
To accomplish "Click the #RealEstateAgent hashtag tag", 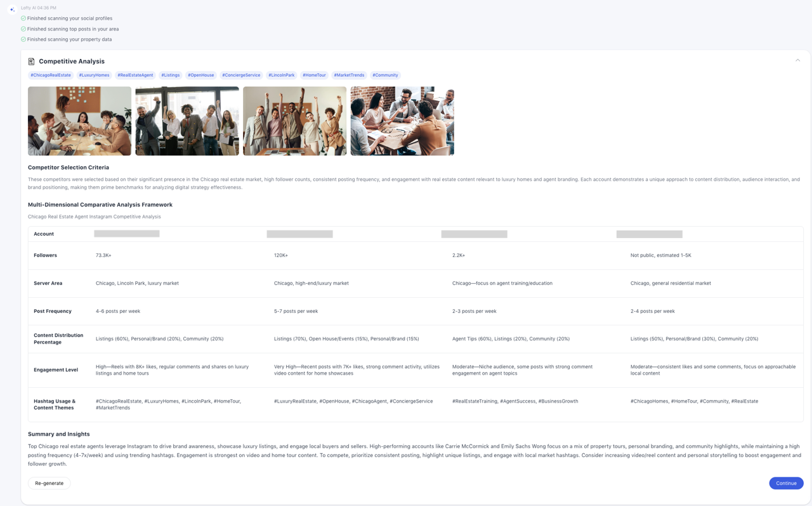I will [x=135, y=75].
